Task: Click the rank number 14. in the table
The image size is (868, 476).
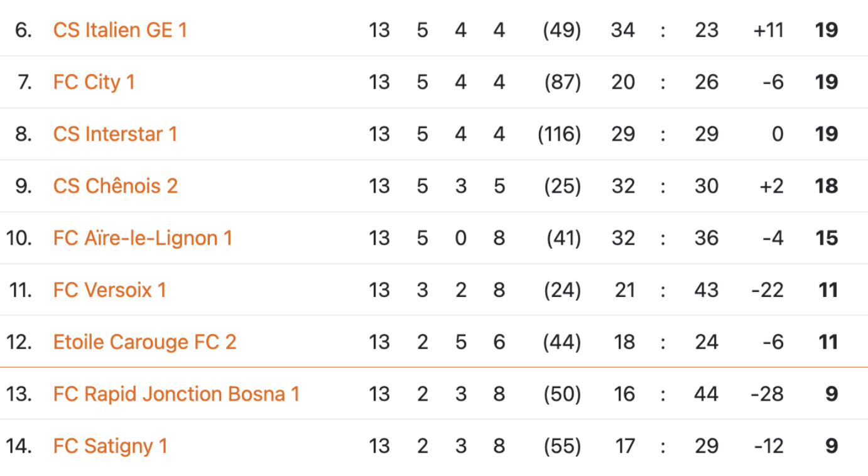Action: click(19, 446)
